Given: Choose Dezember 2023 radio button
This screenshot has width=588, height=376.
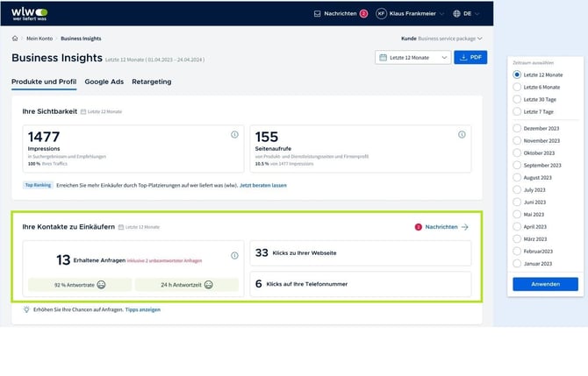Looking at the screenshot, I should pos(517,129).
